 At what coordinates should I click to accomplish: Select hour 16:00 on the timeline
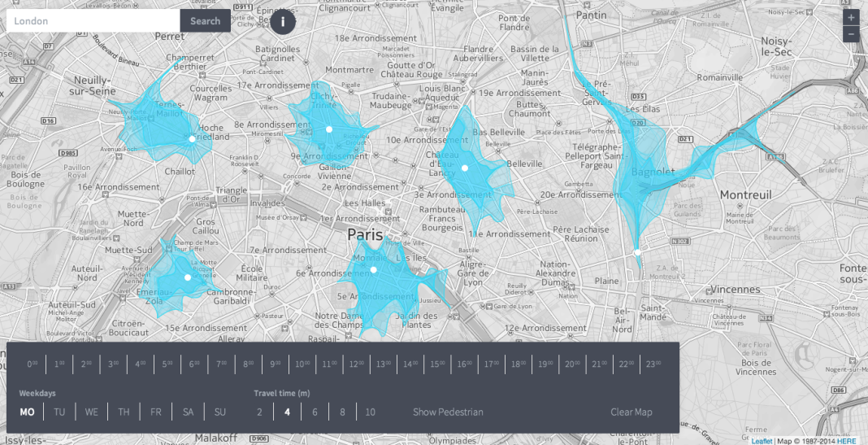pos(464,364)
